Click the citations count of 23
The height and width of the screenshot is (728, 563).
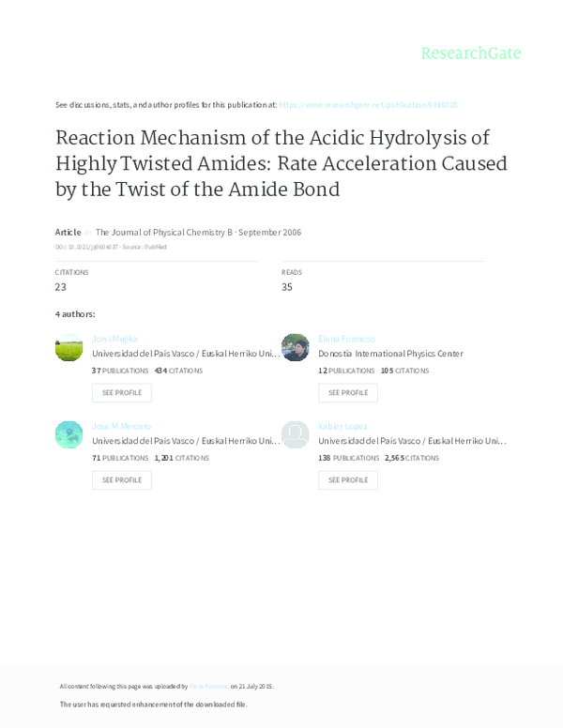coord(61,287)
